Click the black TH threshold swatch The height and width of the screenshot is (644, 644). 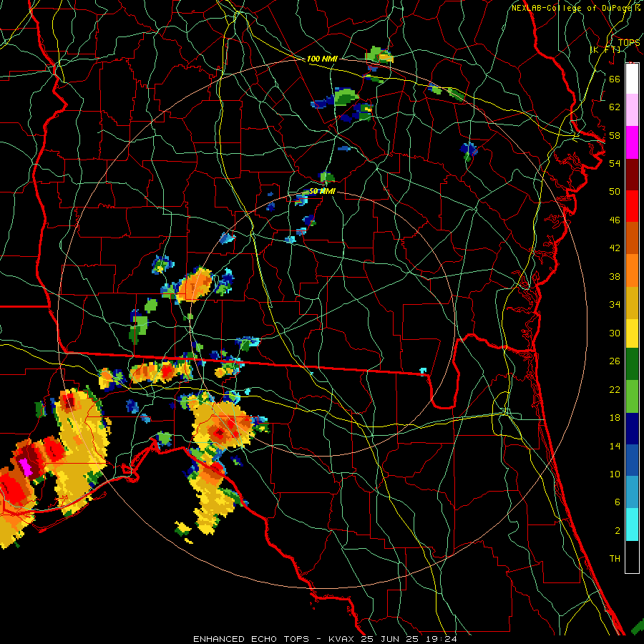tap(632, 557)
